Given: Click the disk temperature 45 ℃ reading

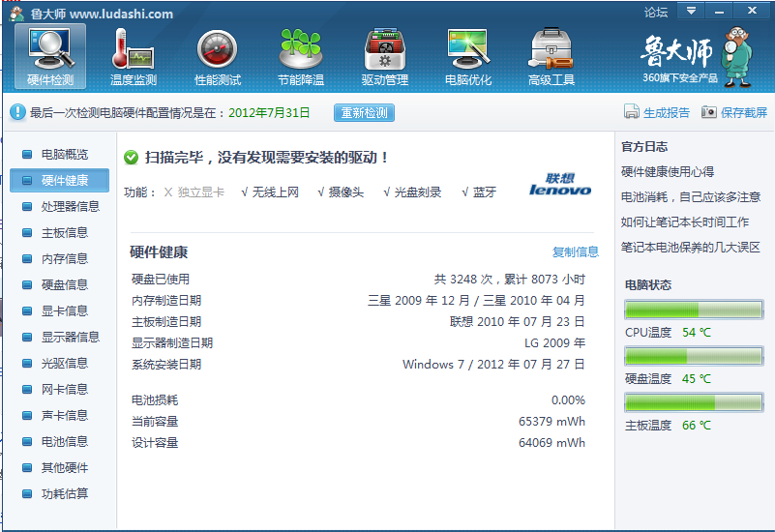Looking at the screenshot, I should point(697,379).
